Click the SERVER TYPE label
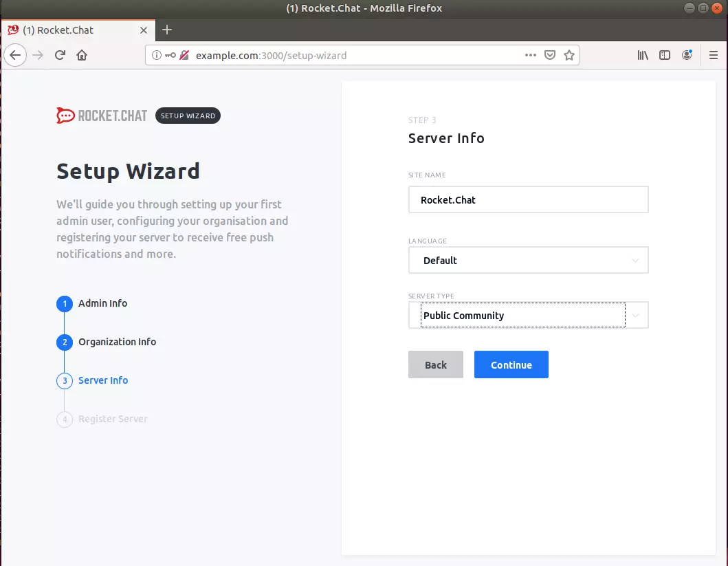This screenshot has height=566, width=728. (x=431, y=296)
